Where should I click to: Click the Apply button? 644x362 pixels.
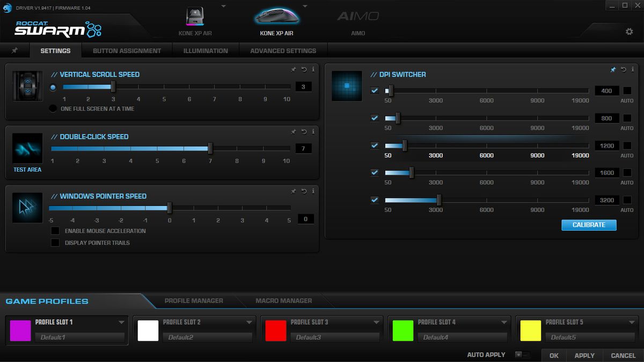pyautogui.click(x=584, y=355)
